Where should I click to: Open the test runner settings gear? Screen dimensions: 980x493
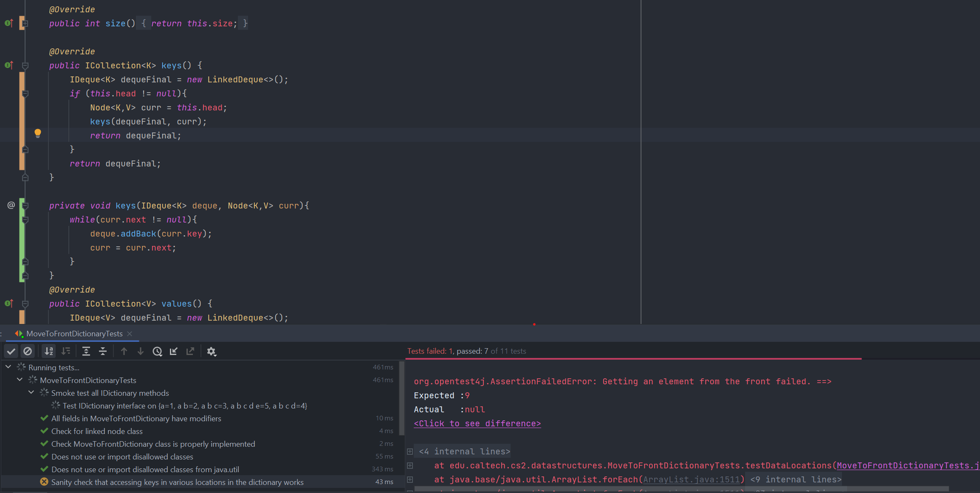211,351
